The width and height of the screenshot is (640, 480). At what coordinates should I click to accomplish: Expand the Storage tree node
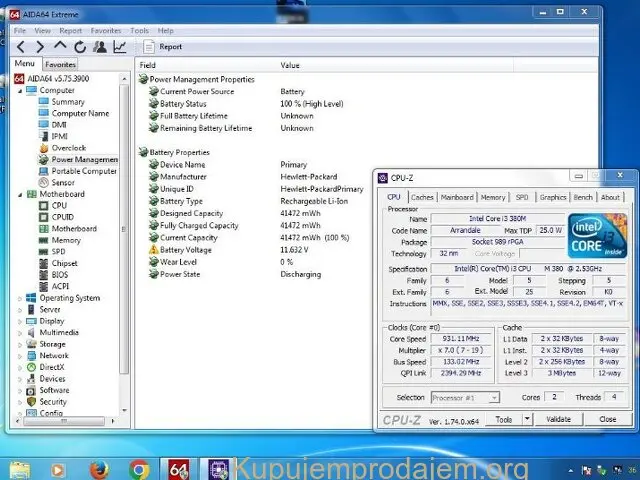pyautogui.click(x=20, y=344)
